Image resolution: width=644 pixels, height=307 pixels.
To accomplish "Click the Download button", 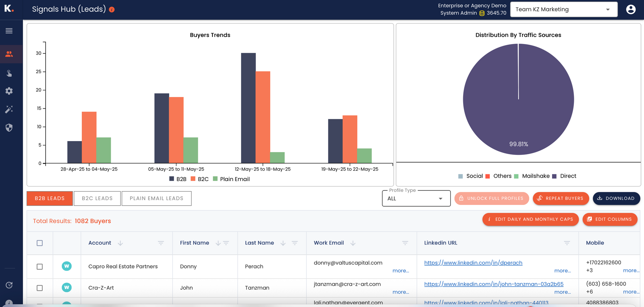I will tap(616, 199).
